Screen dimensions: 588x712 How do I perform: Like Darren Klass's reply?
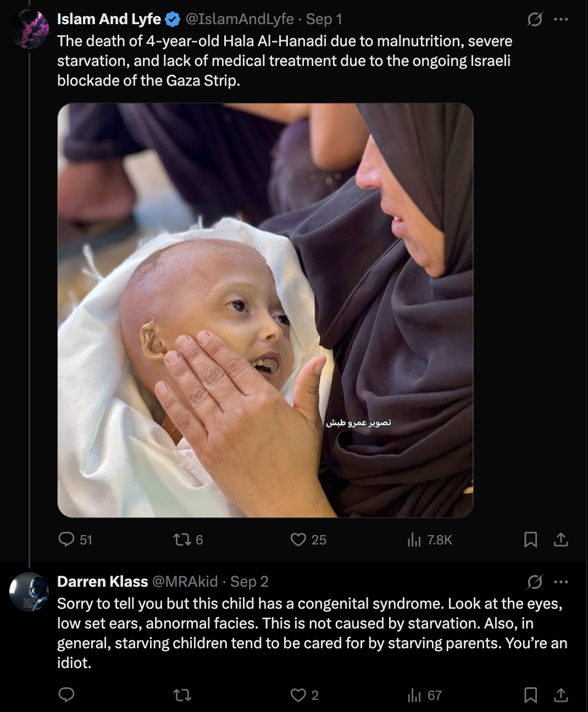(x=298, y=695)
